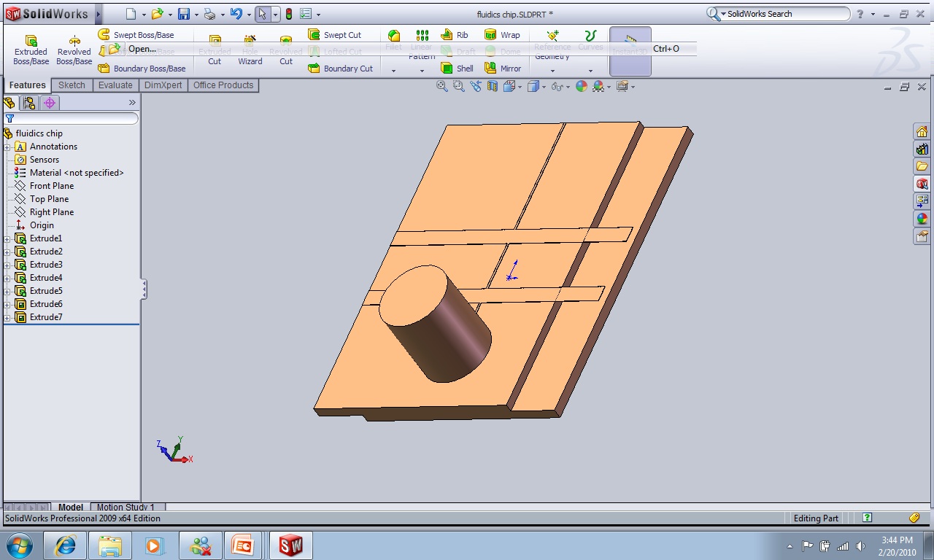Expand the Extrude7 tree node
Screen dimensions: 934x560
7,317
